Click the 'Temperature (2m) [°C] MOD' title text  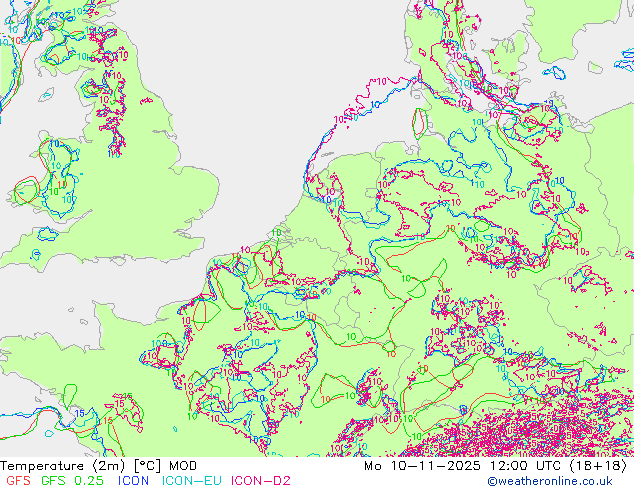[99, 466]
